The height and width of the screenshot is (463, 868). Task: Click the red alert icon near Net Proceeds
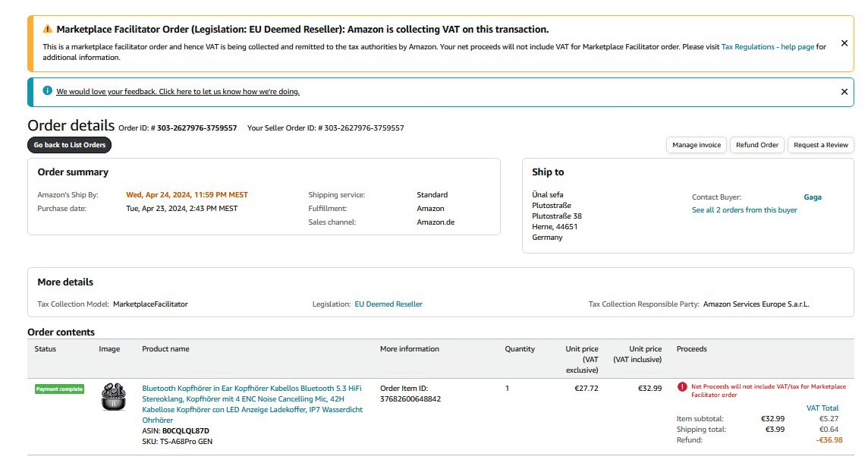[x=682, y=386]
